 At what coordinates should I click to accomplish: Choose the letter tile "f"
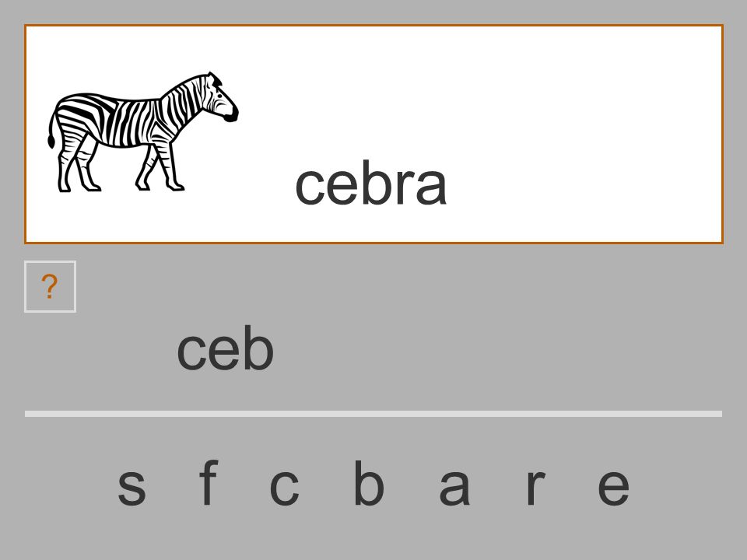(209, 482)
